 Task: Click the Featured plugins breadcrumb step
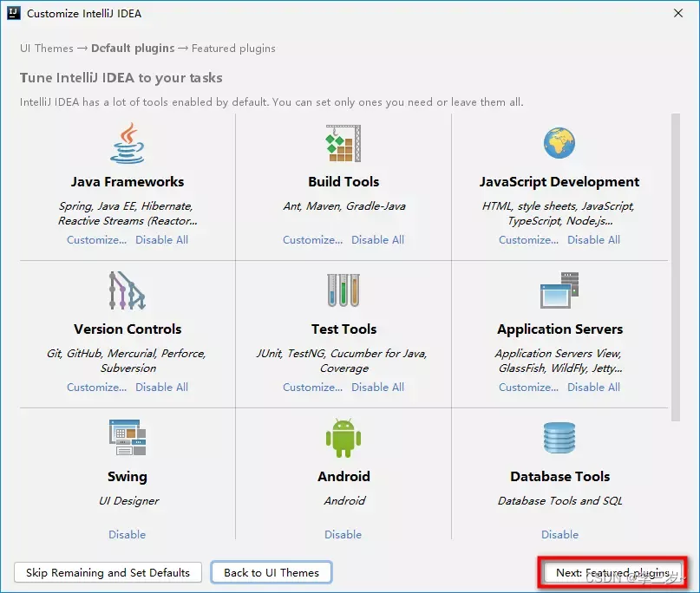point(233,49)
